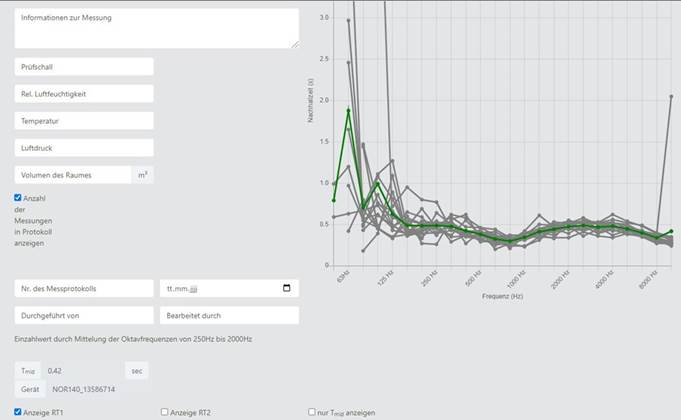Open the calendar picker in date field

[x=287, y=288]
